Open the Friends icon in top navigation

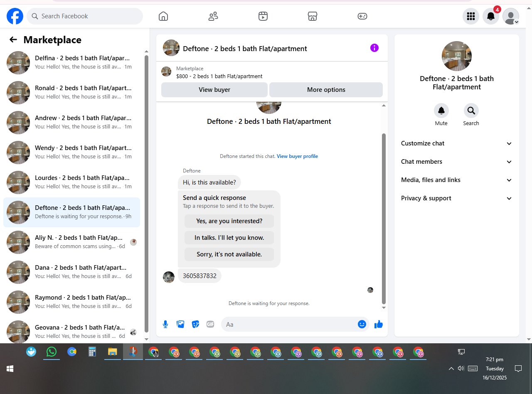click(213, 16)
